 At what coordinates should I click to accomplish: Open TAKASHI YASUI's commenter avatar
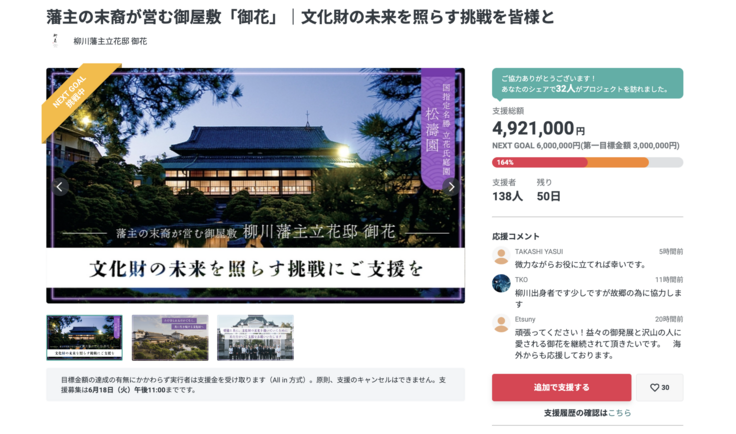pyautogui.click(x=501, y=256)
